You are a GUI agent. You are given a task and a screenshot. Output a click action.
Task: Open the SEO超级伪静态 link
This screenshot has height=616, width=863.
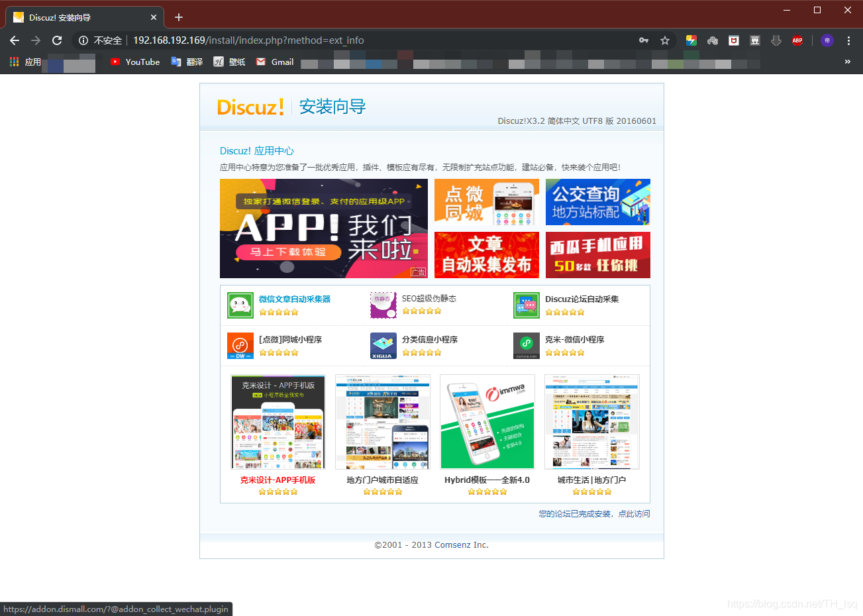click(429, 299)
